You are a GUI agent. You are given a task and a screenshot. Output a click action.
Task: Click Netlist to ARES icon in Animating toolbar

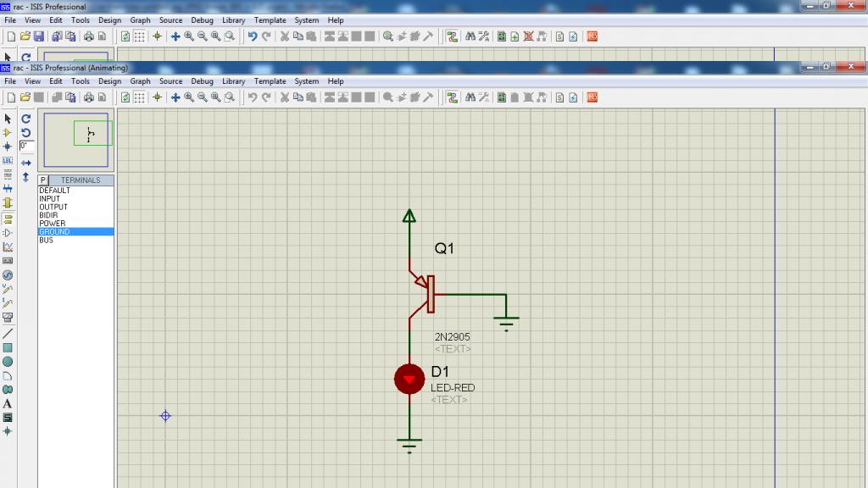593,97
